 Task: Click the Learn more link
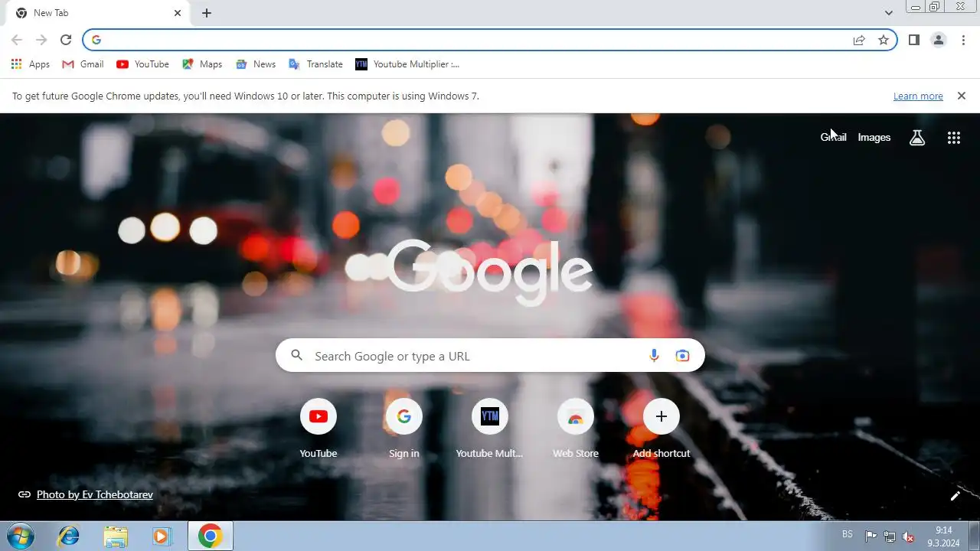918,96
